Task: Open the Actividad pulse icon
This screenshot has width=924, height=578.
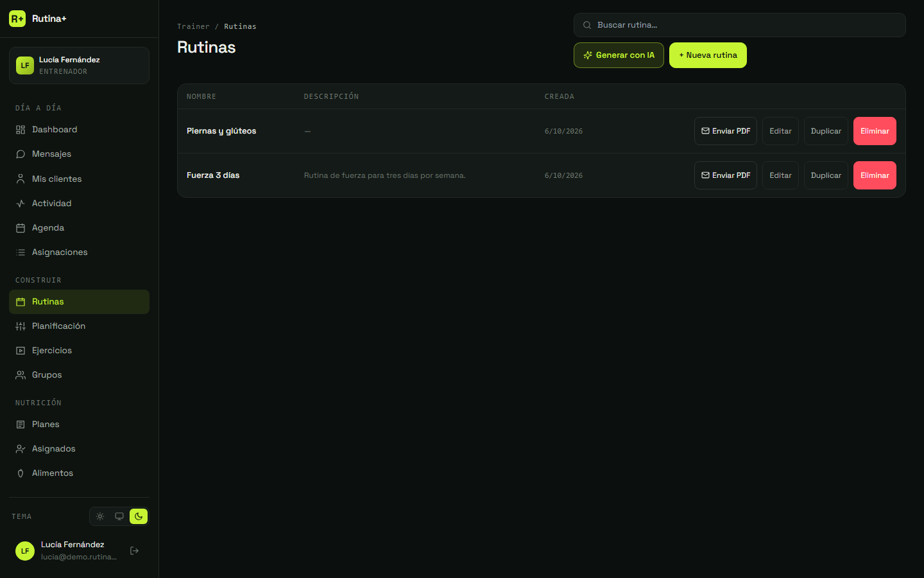Action: click(21, 204)
